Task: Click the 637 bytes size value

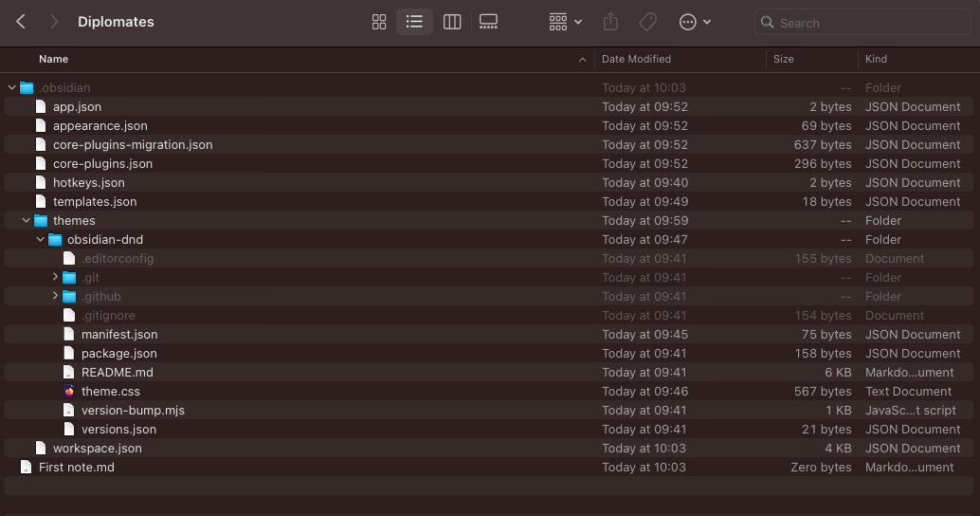Action: [823, 144]
